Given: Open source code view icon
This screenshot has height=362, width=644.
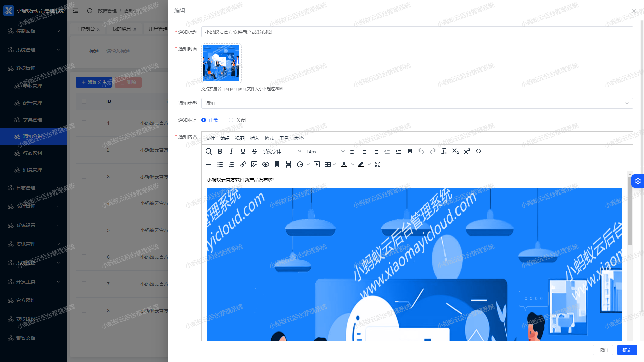Looking at the screenshot, I should click(x=478, y=152).
